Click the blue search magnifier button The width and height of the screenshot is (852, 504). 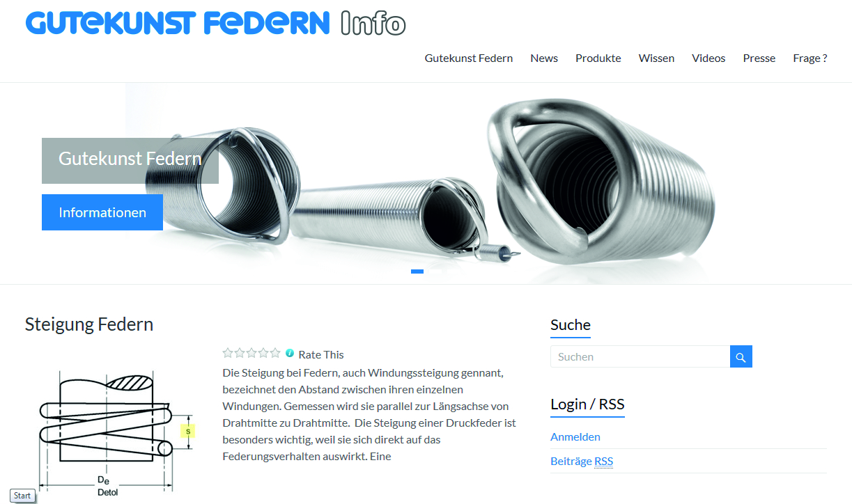point(741,356)
